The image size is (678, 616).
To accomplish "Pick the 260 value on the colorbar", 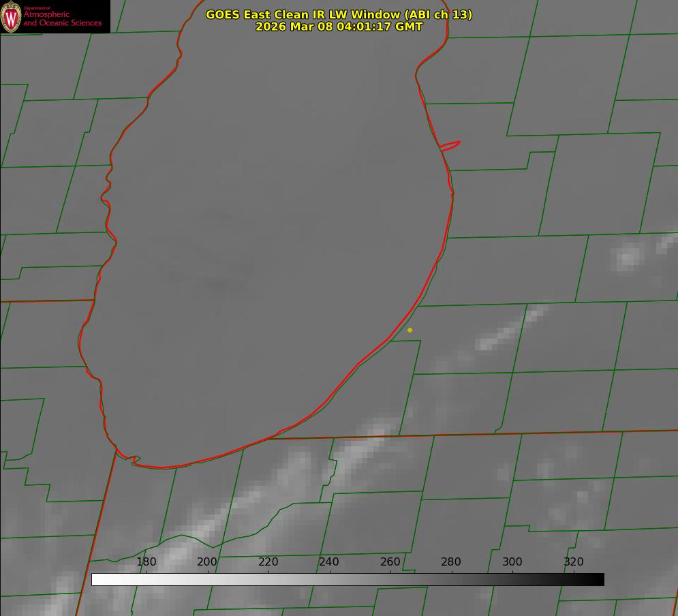I will pyautogui.click(x=390, y=561).
